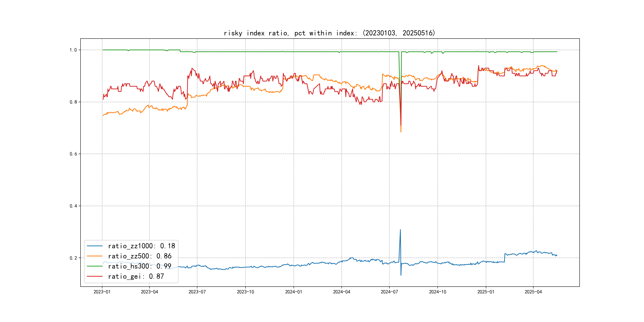
Task: Select the 'ratio_zz500: 0.86' legend label
Action: (x=140, y=256)
